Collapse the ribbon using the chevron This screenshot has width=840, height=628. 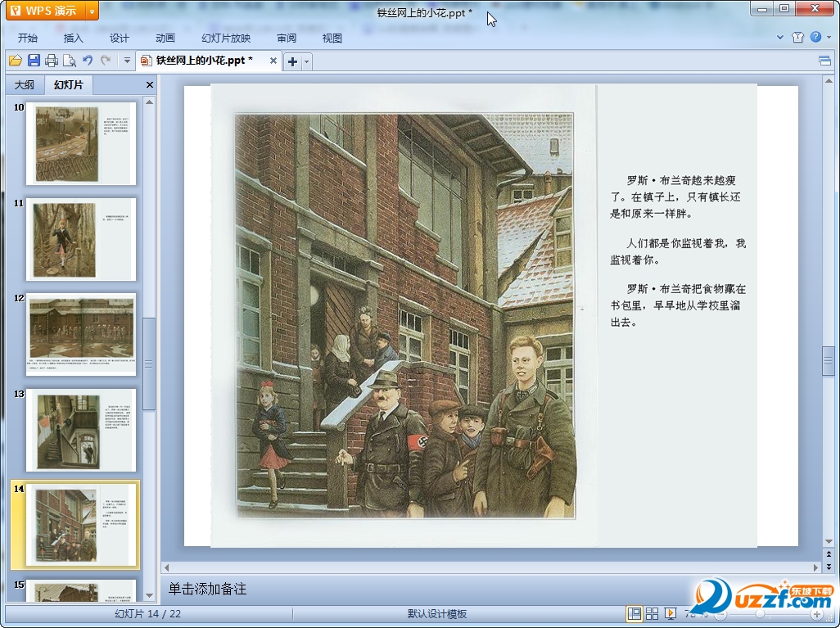(x=780, y=37)
